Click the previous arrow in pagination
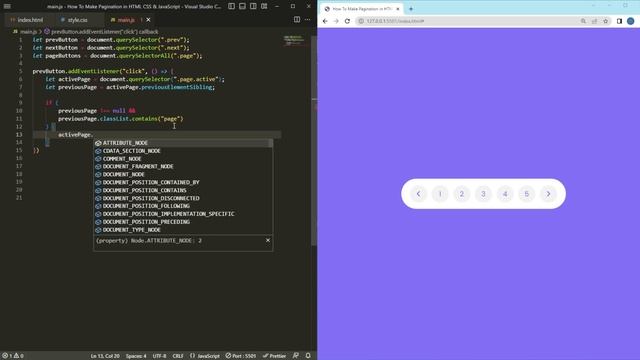Viewport: 640px width, 360px height. point(418,194)
